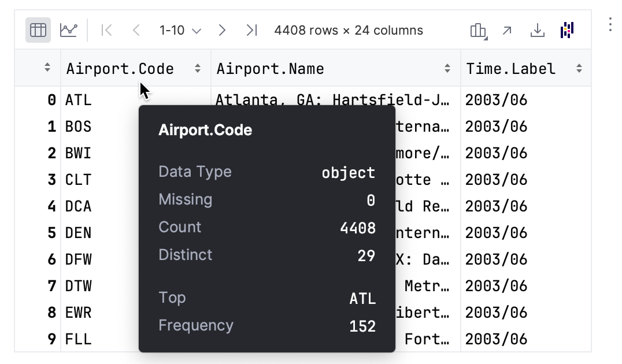Viewport: 622px width, 364px height.
Task: Open the column statistics dropdown
Action: pos(477,30)
